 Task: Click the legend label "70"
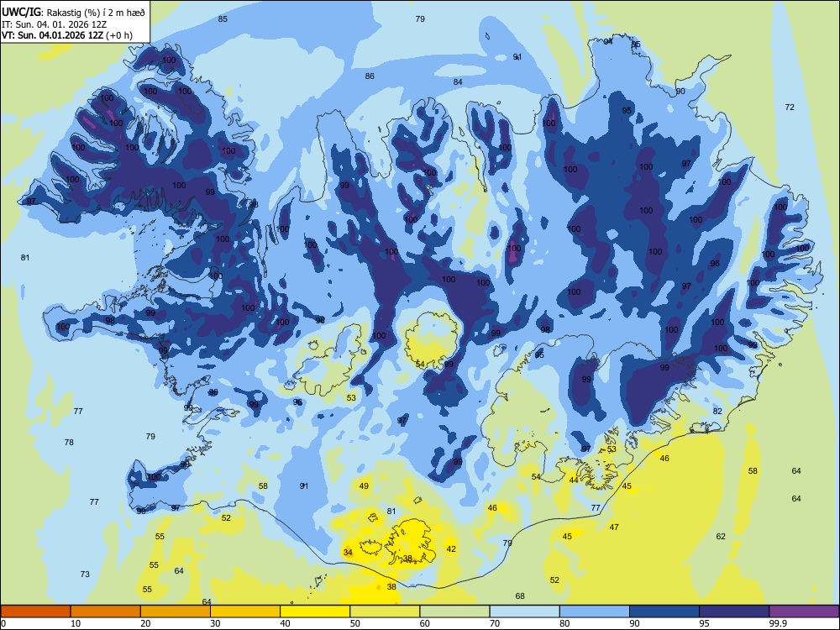click(495, 623)
